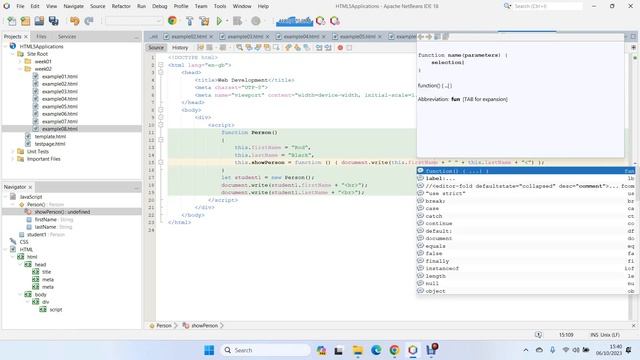
Task: Click the Build Project hammer icon
Action: click(189, 21)
